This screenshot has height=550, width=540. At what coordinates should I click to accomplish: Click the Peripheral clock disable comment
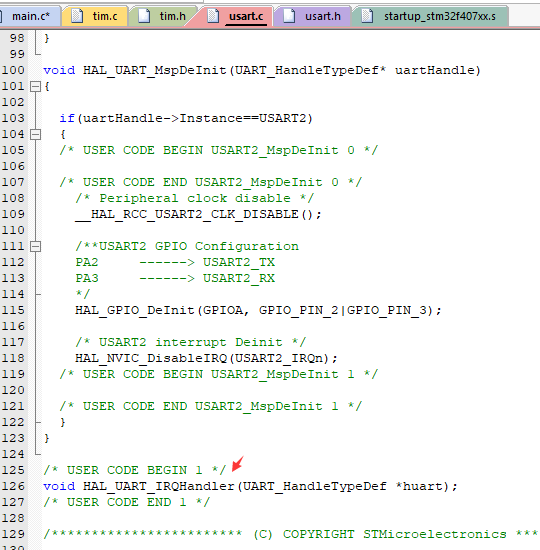pyautogui.click(x=195, y=198)
